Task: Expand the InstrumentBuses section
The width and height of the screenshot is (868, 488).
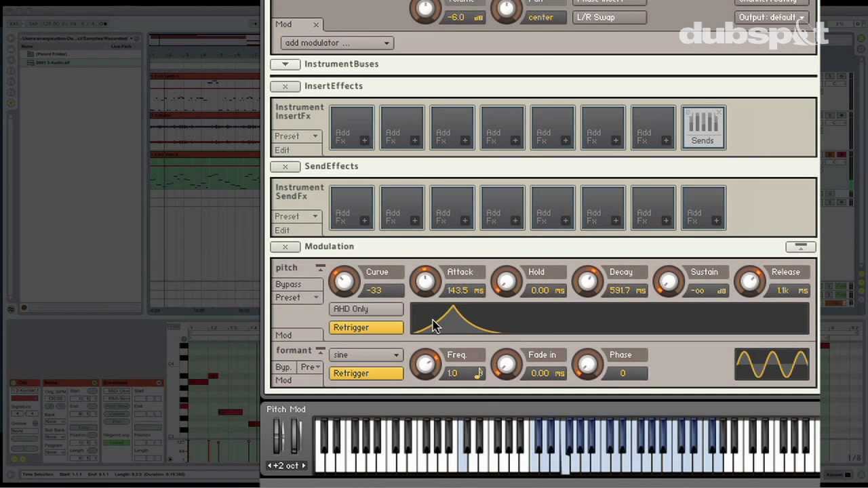Action: coord(285,64)
